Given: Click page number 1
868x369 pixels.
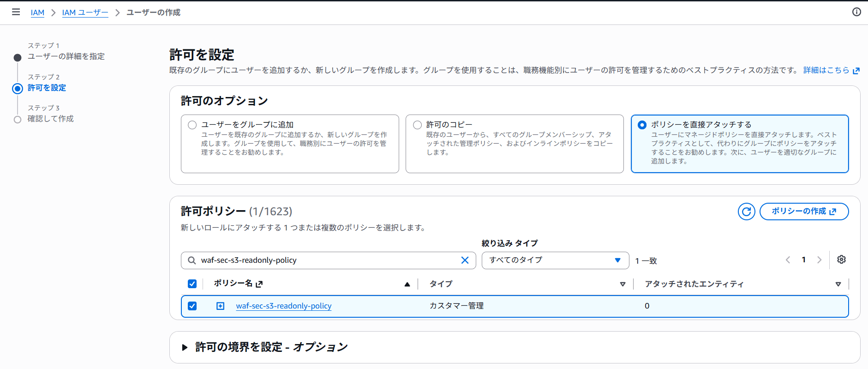Looking at the screenshot, I should click(x=803, y=260).
